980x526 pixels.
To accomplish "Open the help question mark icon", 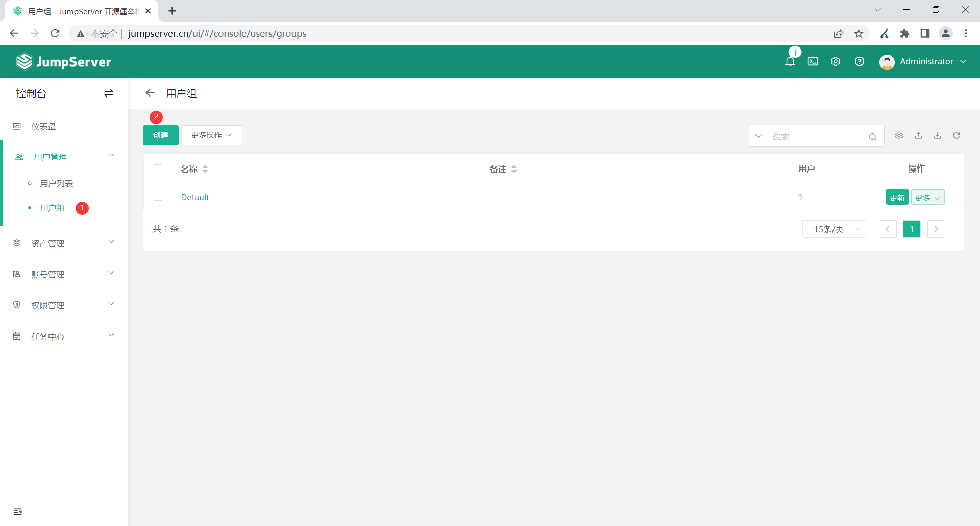I will click(860, 62).
